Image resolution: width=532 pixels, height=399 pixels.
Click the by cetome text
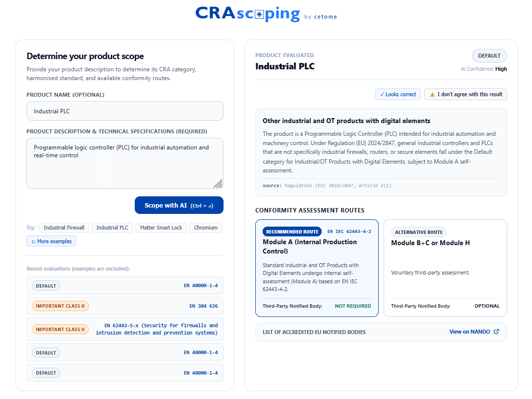321,17
